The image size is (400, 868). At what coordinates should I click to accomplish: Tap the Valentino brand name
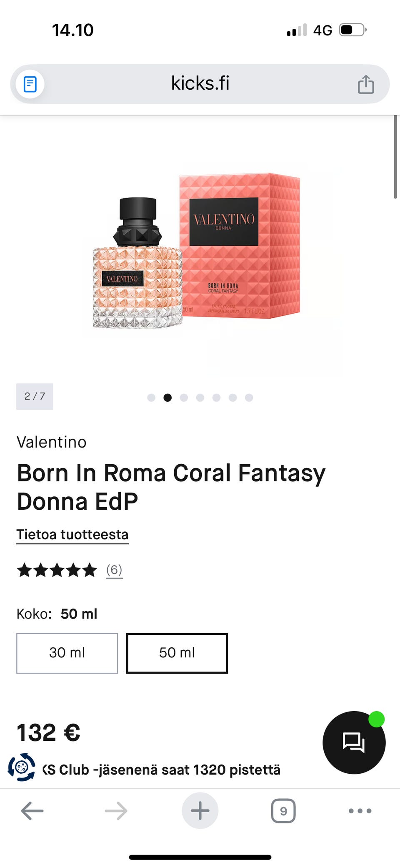click(51, 442)
